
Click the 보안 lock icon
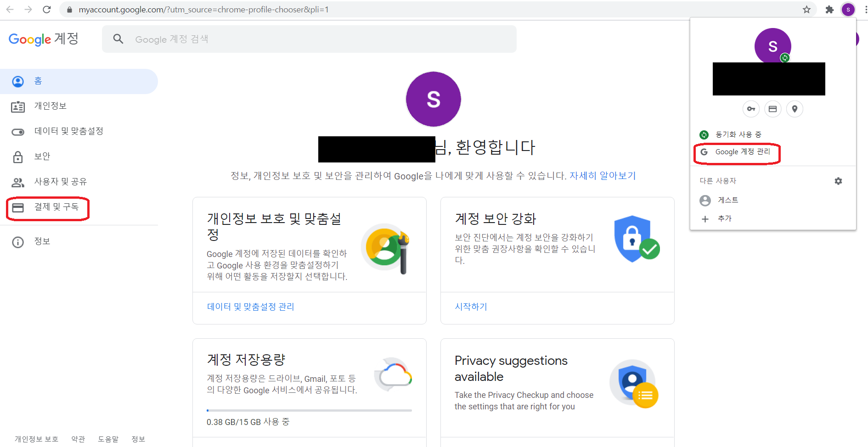(18, 157)
